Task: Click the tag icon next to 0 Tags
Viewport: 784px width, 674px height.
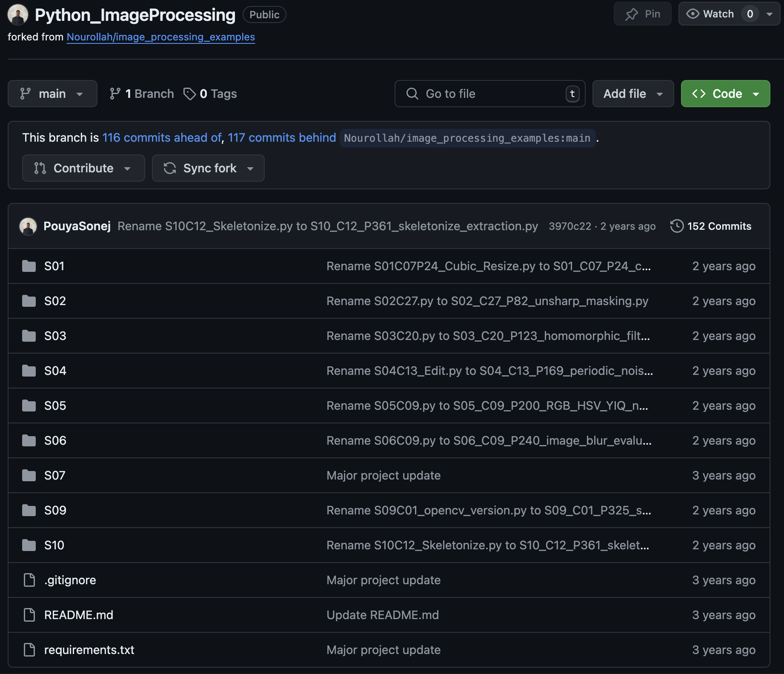Action: pos(189,94)
